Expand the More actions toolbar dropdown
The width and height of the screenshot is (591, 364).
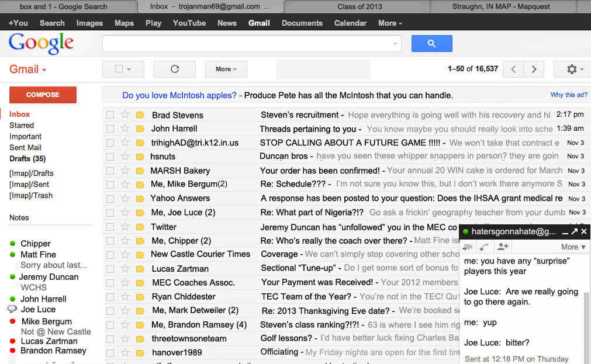pos(226,69)
